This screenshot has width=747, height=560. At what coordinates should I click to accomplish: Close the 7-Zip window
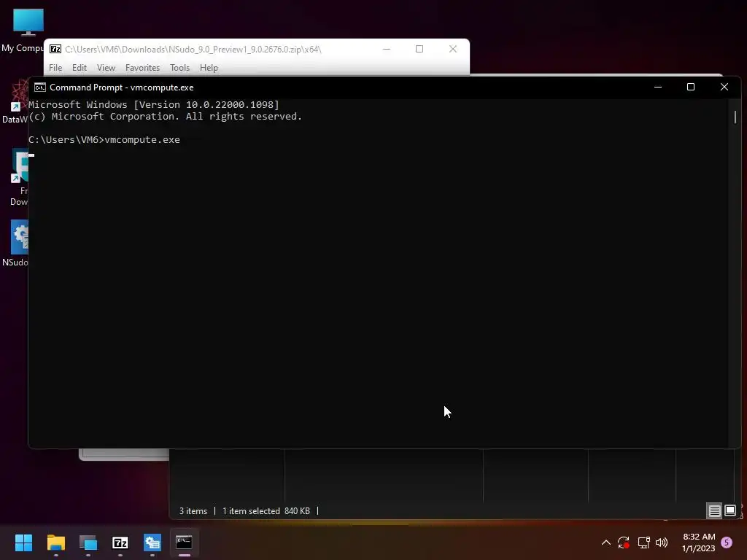pos(452,49)
